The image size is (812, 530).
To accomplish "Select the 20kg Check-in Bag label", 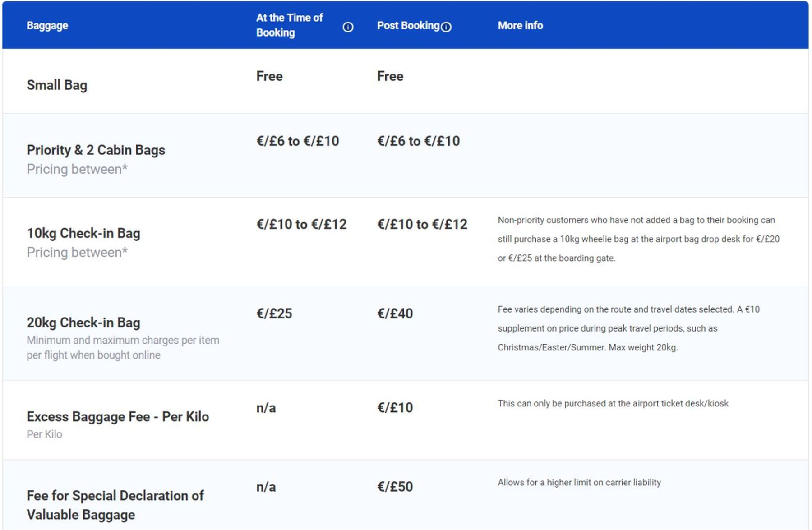I will [x=83, y=323].
